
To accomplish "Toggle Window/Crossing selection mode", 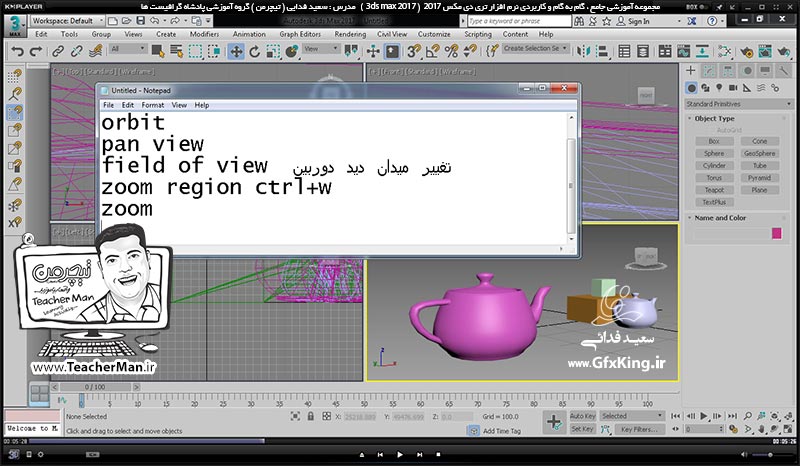I will (x=214, y=52).
